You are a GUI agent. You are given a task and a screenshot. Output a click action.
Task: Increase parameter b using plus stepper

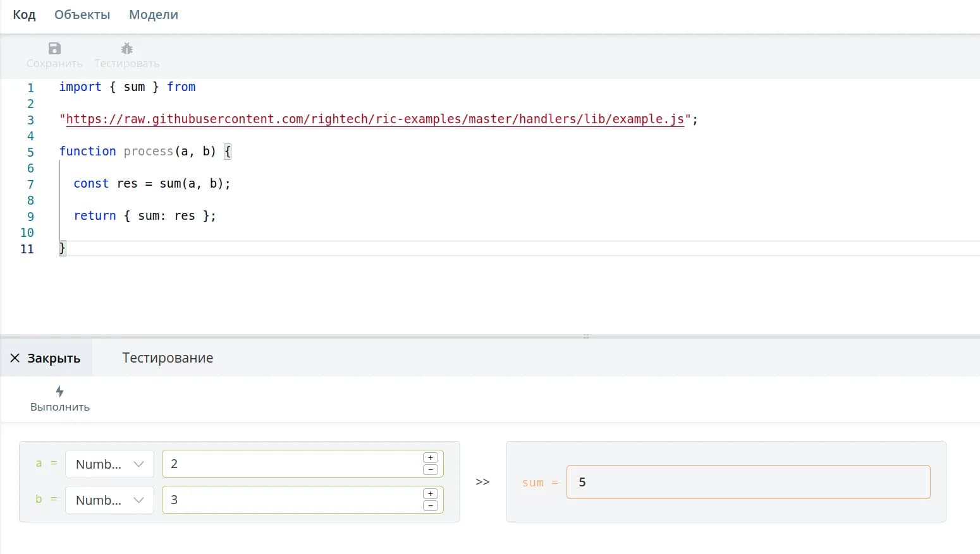pos(431,494)
